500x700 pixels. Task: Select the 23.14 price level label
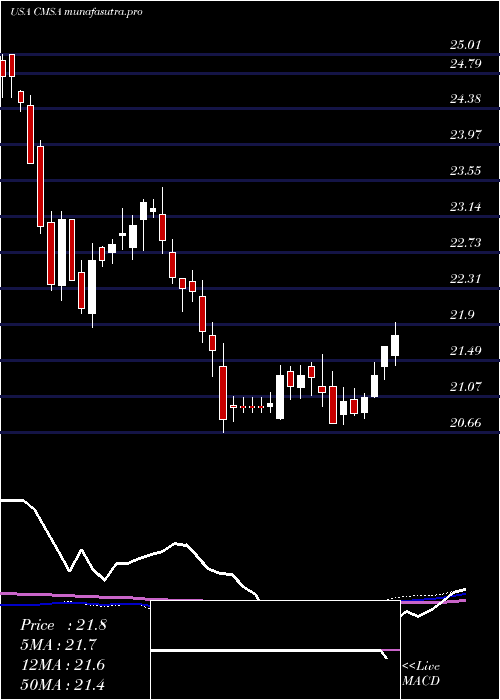[x=465, y=207]
